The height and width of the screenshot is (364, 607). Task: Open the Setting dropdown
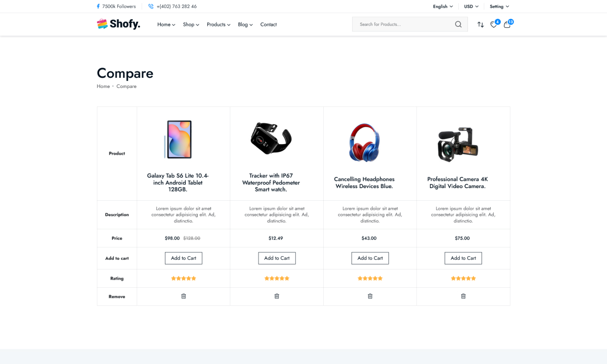(499, 6)
